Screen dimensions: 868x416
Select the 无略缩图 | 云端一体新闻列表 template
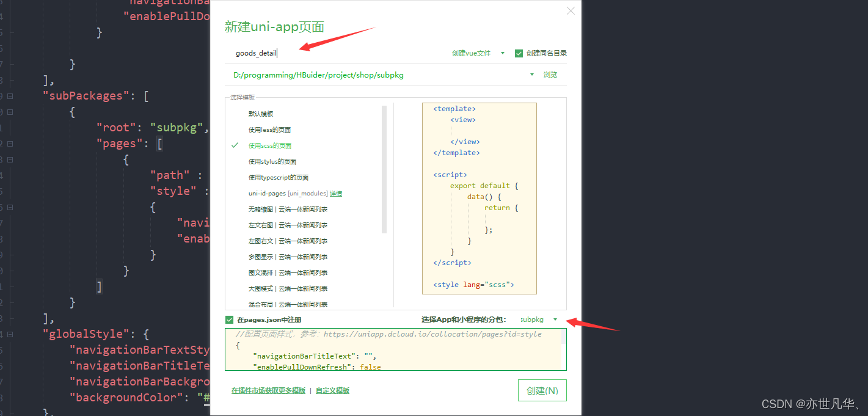288,209
